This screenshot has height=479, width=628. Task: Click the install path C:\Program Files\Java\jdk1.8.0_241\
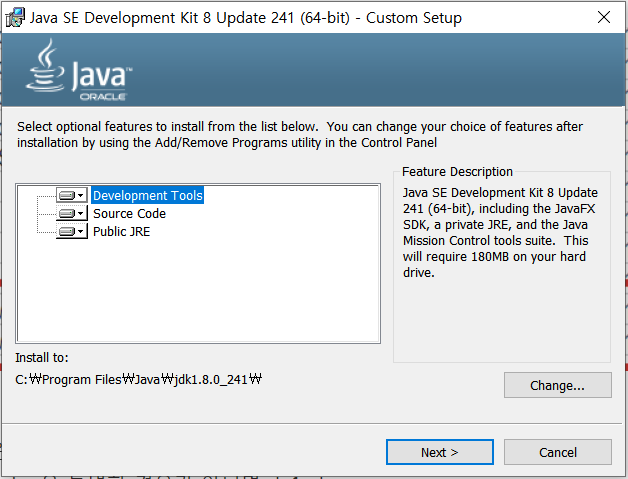[x=139, y=379]
